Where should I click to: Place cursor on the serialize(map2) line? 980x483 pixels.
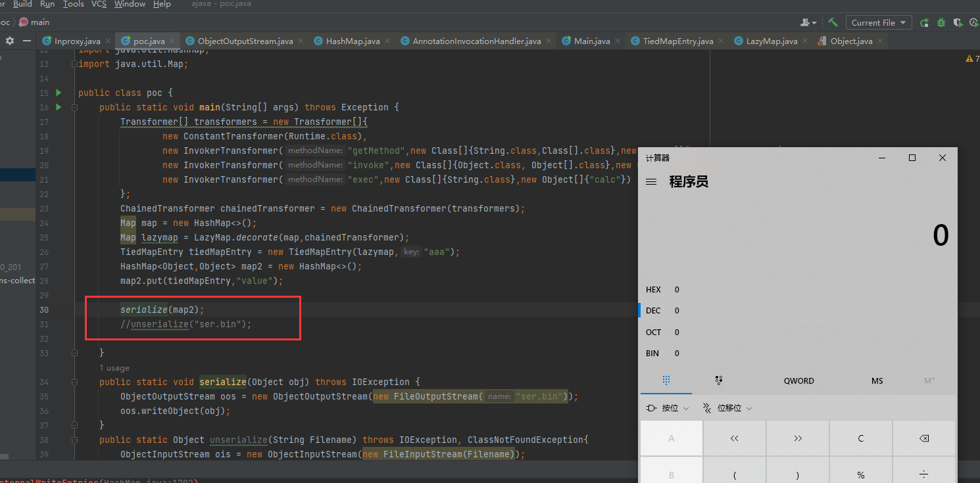point(162,310)
